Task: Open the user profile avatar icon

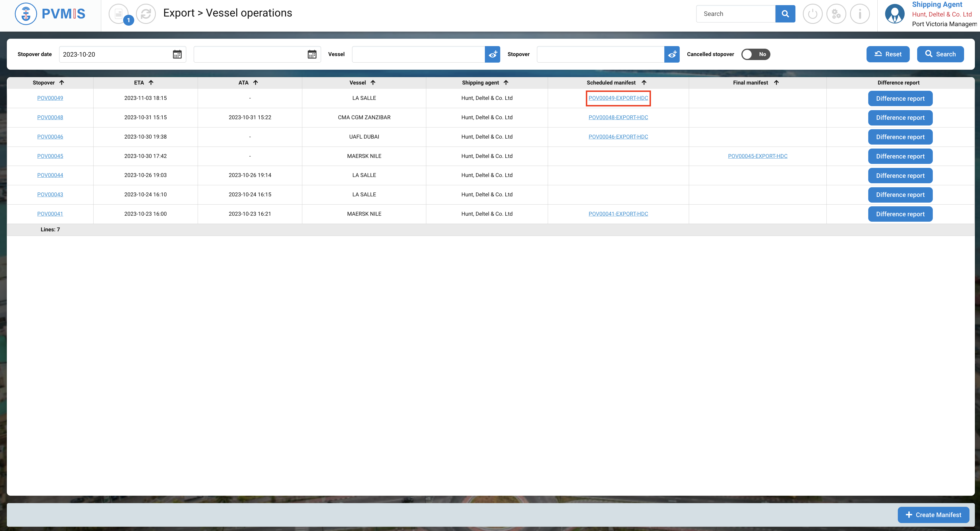Action: [x=894, y=14]
